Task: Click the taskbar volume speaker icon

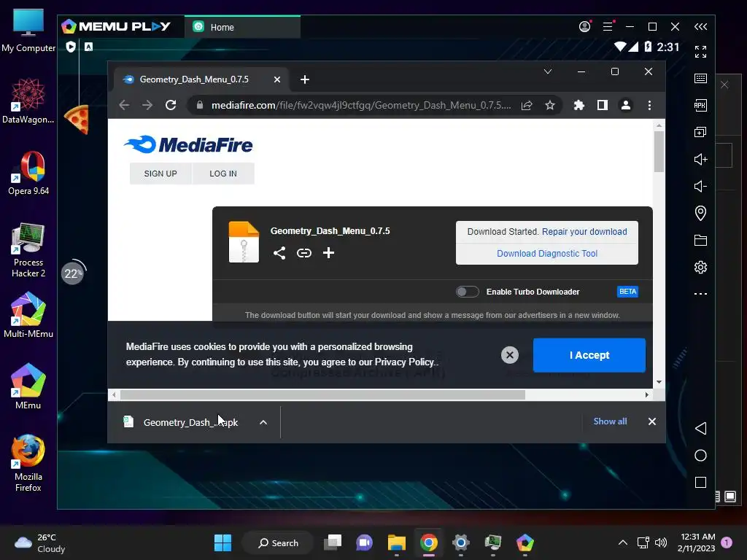Action: (660, 542)
